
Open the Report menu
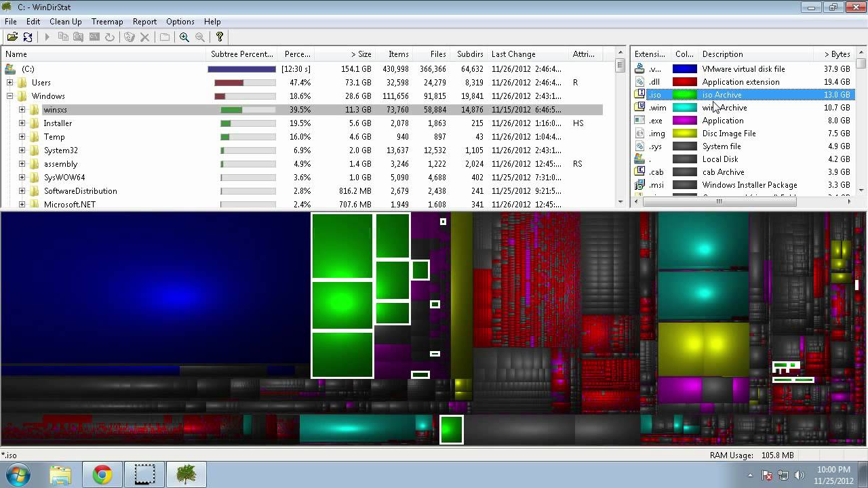[x=144, y=22]
